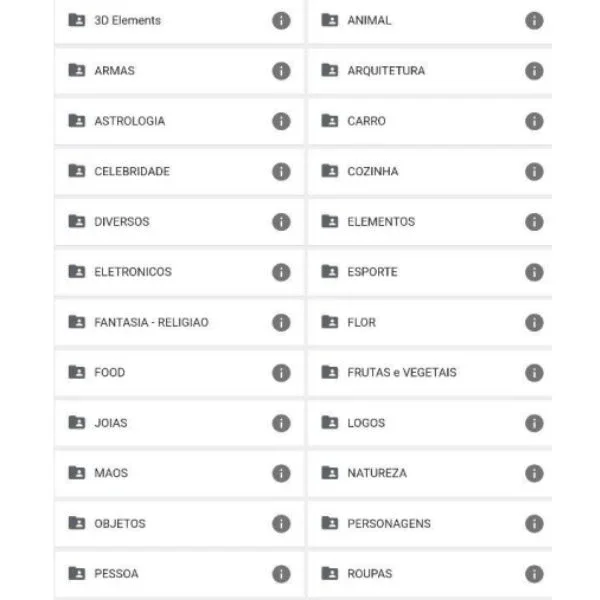Click info icon next to ARQUITETURA

(x=534, y=71)
